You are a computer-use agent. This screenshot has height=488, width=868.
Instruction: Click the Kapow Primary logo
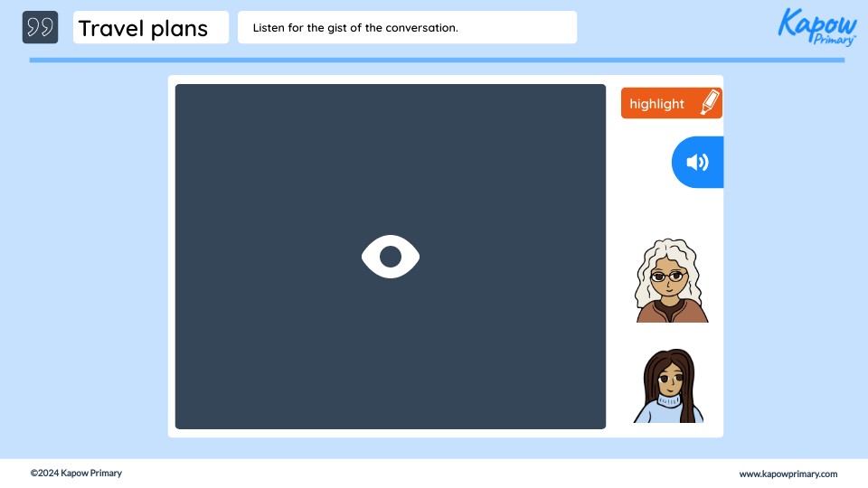click(816, 25)
